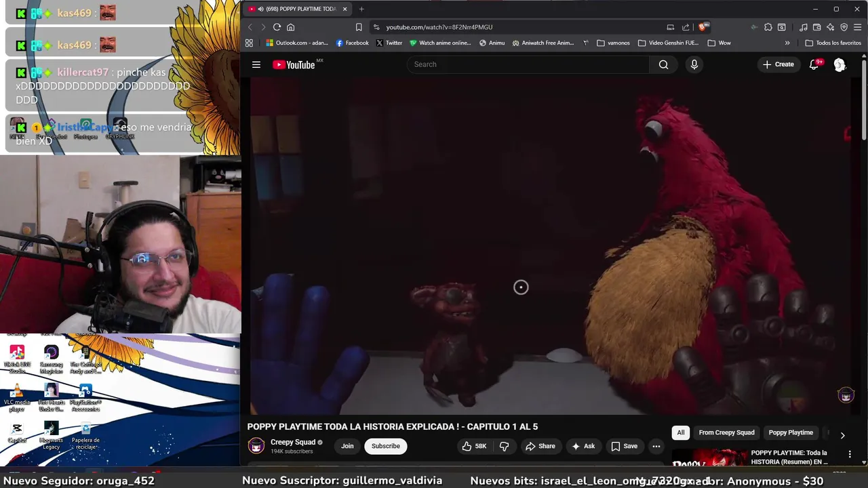Click the recommended POPPY PLAYTIME Resumen thumbnail
The width and height of the screenshot is (868, 488).
(709, 457)
